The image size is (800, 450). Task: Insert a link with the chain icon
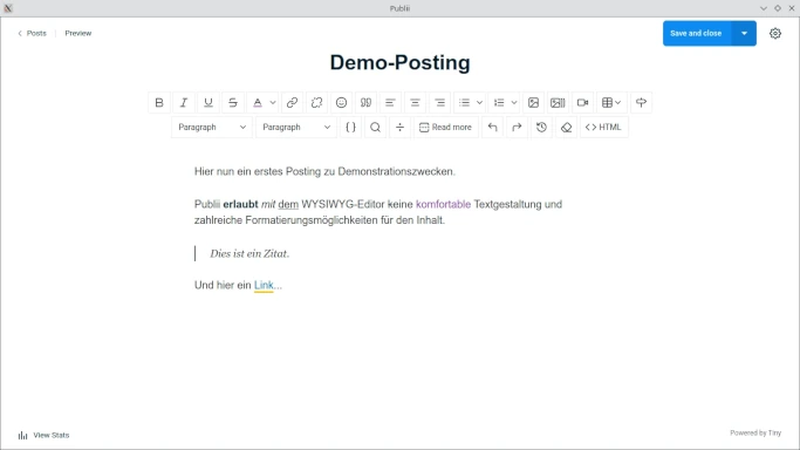coord(292,103)
